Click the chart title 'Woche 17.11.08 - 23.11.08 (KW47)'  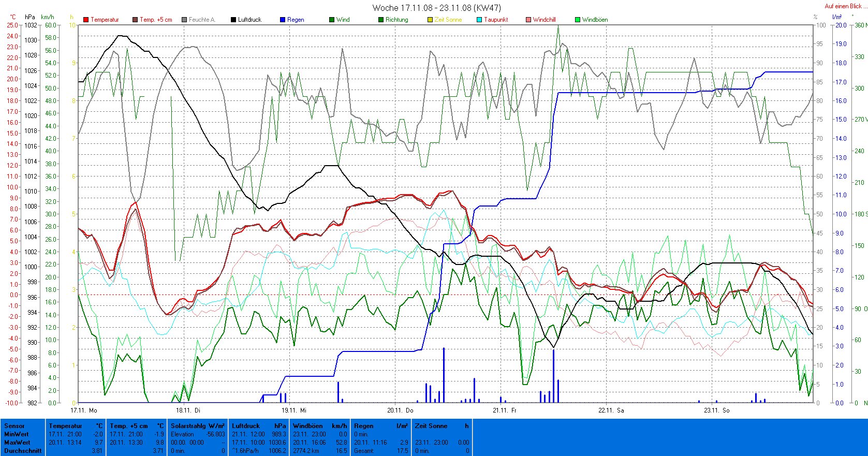point(436,8)
